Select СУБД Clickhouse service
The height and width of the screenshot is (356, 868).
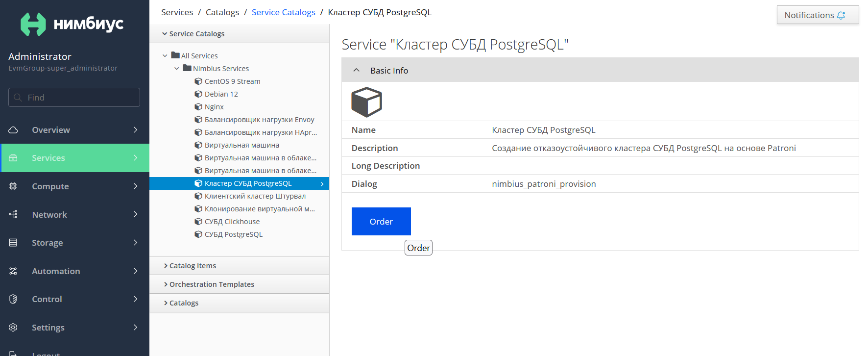(x=232, y=222)
